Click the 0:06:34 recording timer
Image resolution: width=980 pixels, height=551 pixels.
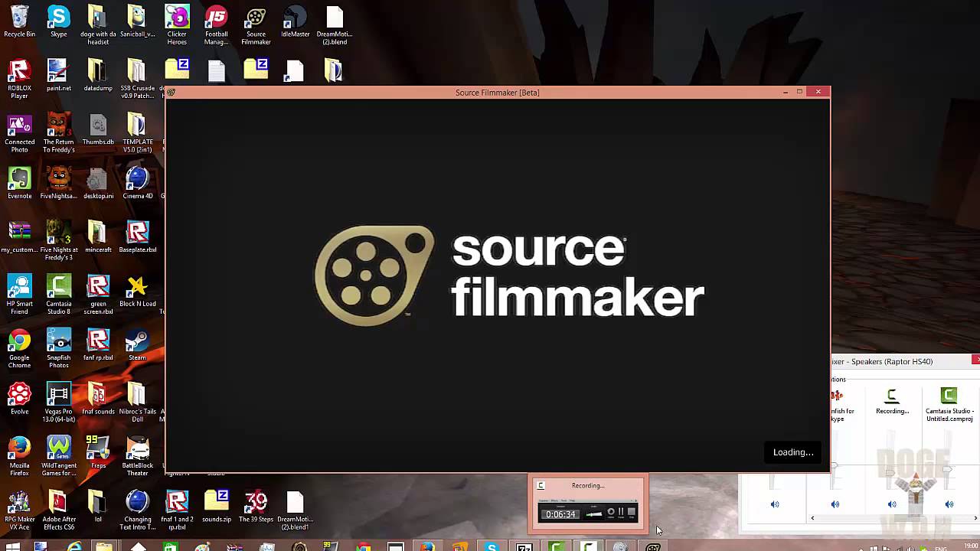tap(560, 514)
